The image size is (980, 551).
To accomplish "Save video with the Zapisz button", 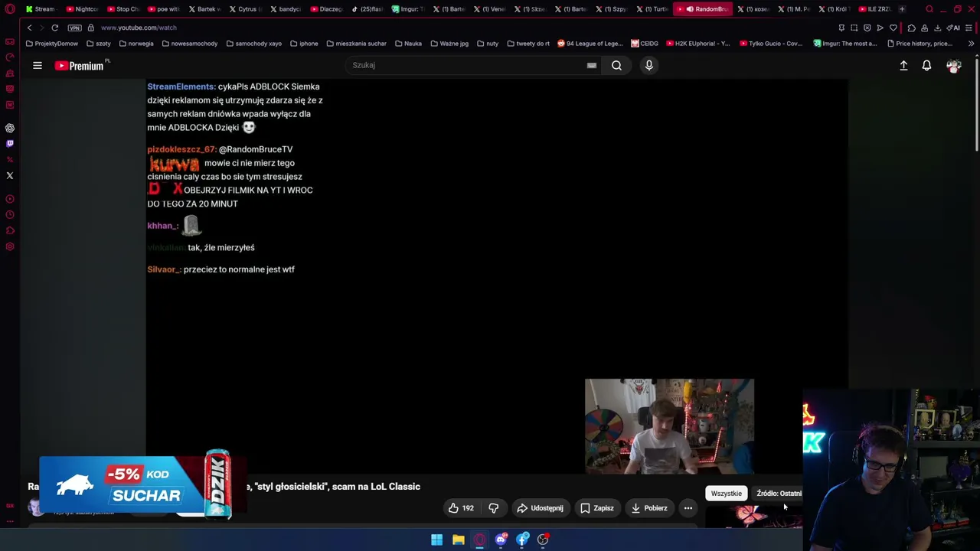I will pos(596,508).
